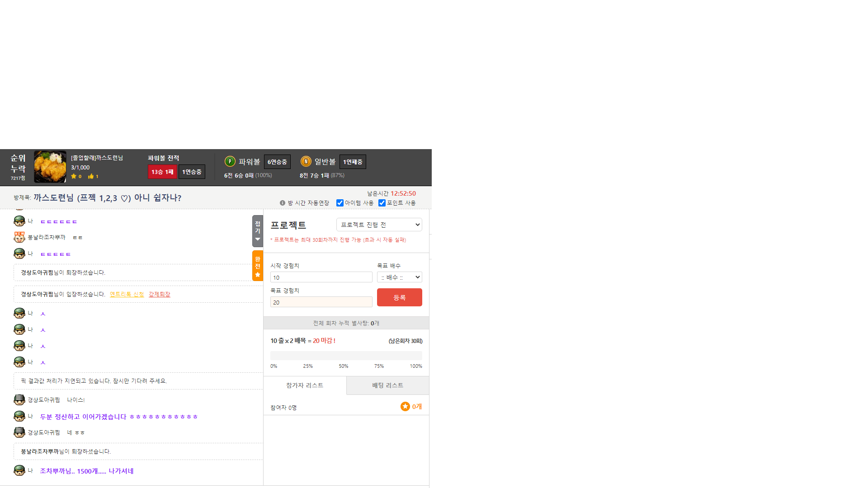Open the 프로젝트 진행 전 dropdown

(x=379, y=225)
